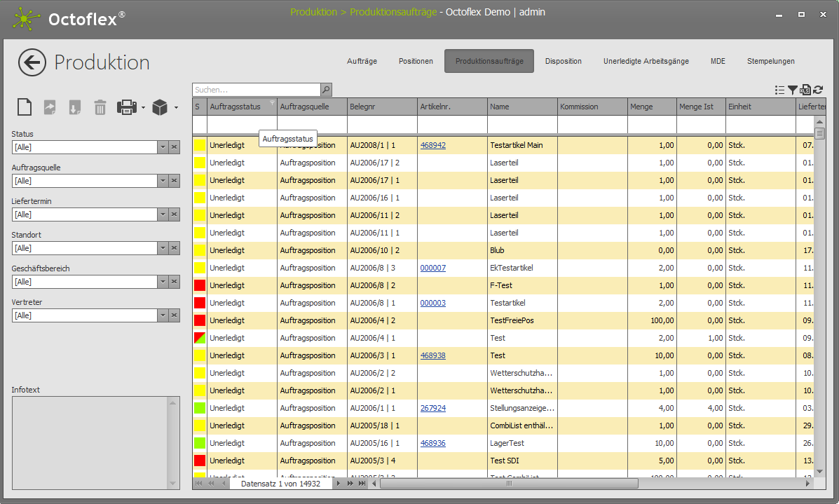Refresh the production orders list
The image size is (839, 504).
click(x=818, y=90)
